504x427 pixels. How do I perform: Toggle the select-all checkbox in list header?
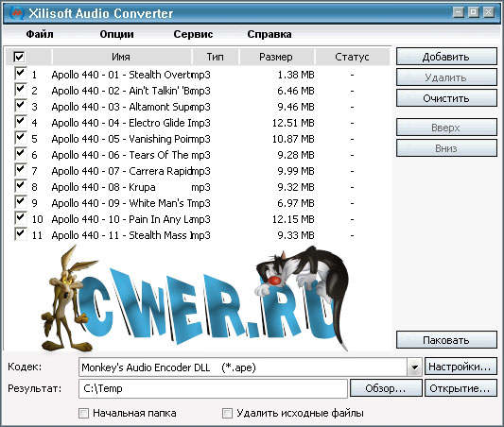click(19, 57)
